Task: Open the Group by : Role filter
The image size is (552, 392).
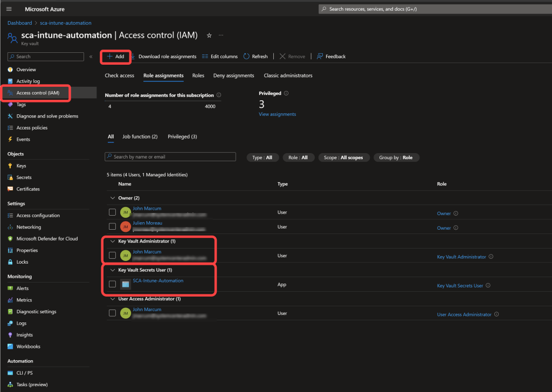Action: coord(396,157)
